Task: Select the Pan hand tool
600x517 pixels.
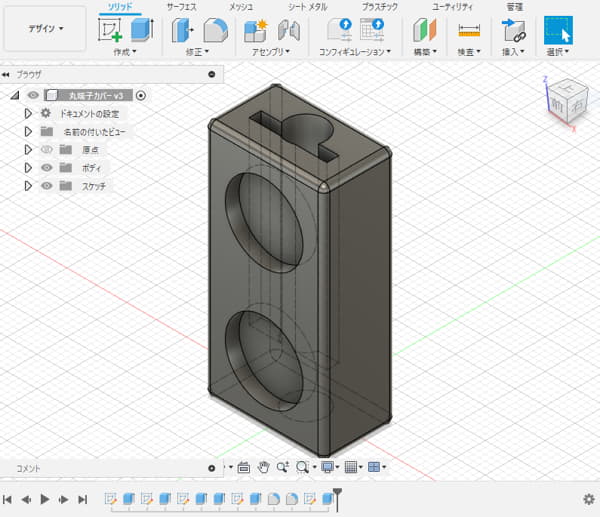Action: pos(263,467)
